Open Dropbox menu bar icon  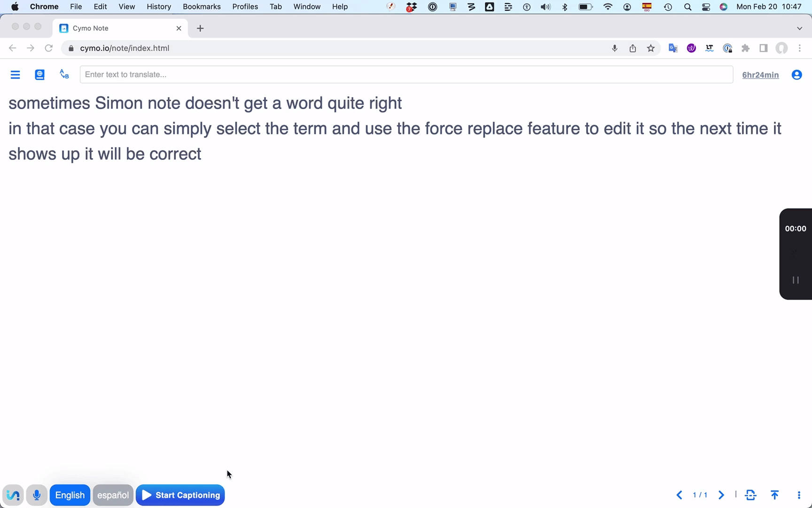[x=411, y=7]
